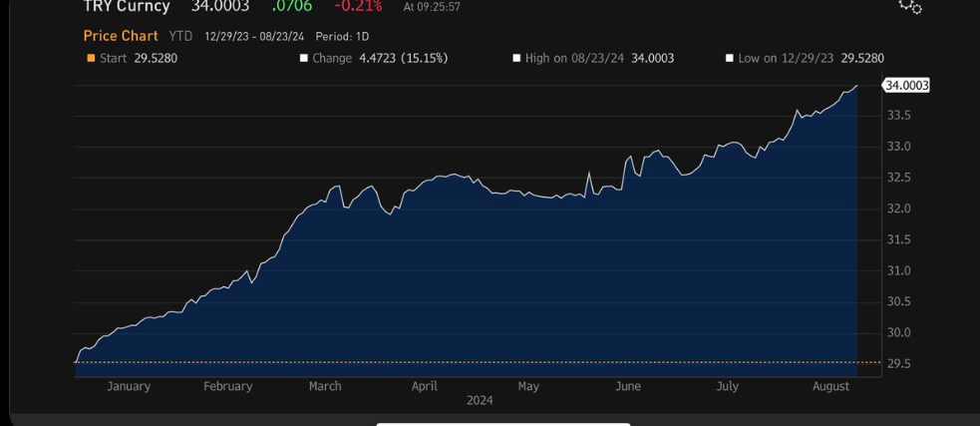The width and height of the screenshot is (980, 426).
Task: Click the orange Start legend marker
Action: [x=92, y=58]
